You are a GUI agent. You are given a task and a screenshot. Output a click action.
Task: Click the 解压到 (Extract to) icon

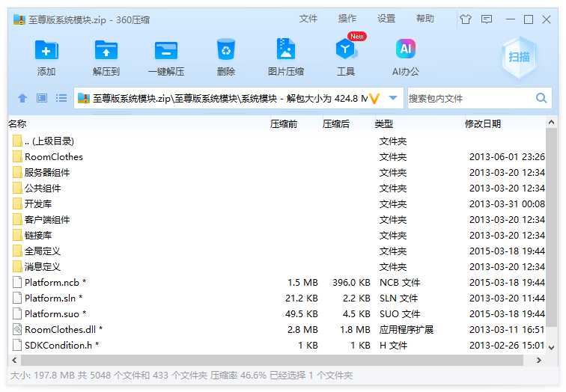coord(106,50)
